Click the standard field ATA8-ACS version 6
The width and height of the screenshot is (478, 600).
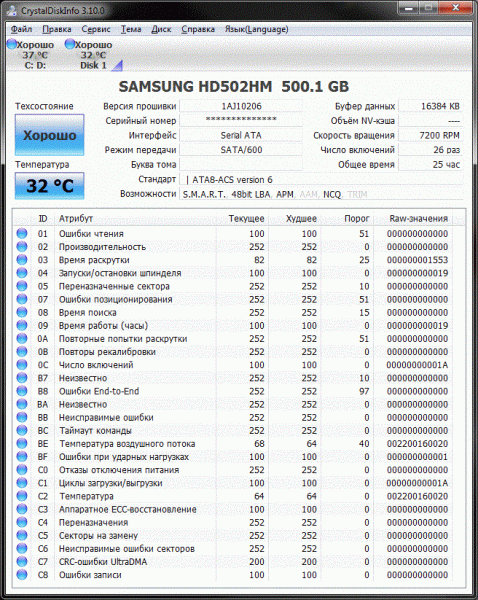pos(321,179)
